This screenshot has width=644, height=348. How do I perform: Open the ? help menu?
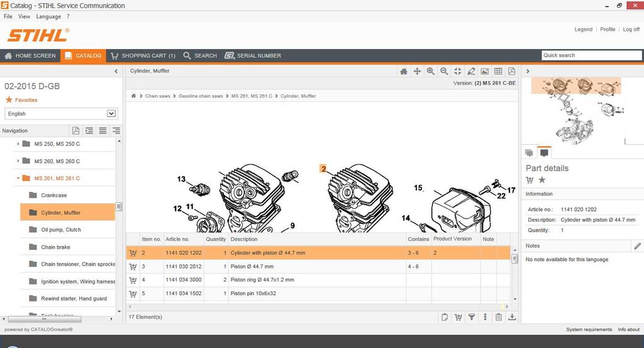coord(68,16)
